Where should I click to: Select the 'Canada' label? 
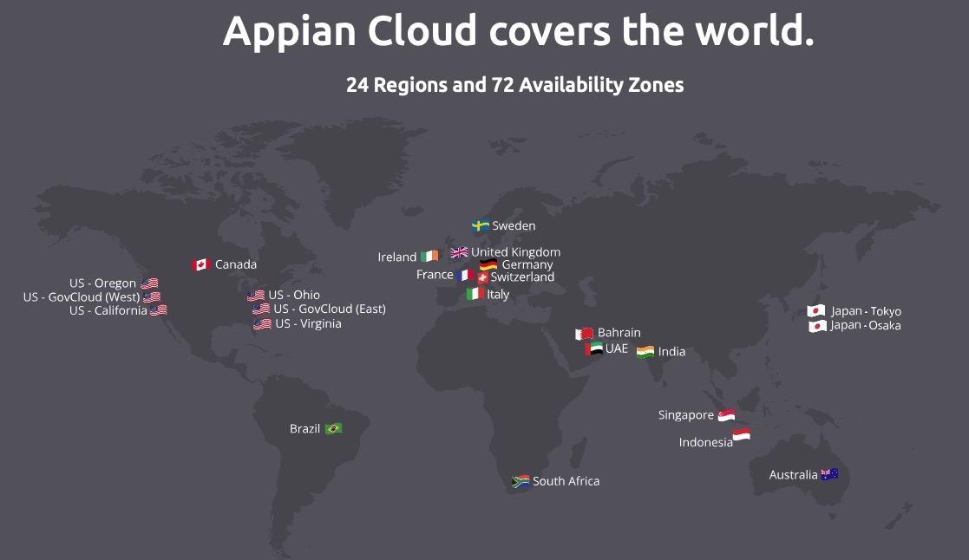(x=235, y=264)
